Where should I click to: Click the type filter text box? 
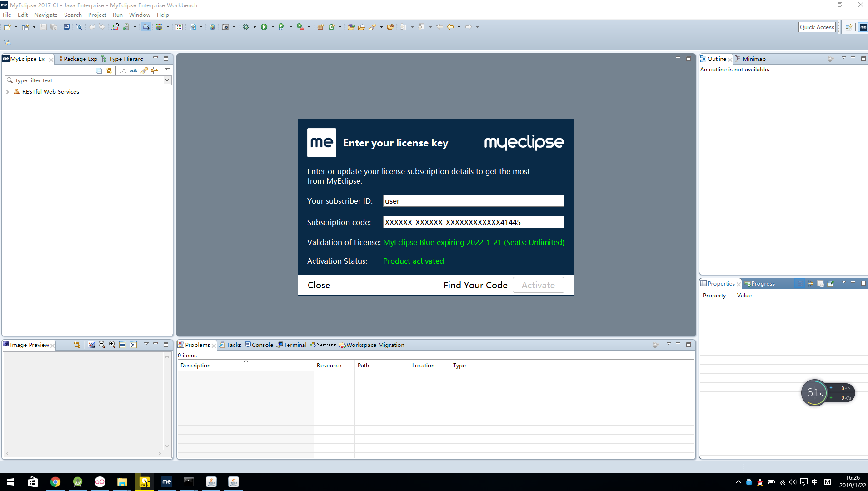[88, 80]
